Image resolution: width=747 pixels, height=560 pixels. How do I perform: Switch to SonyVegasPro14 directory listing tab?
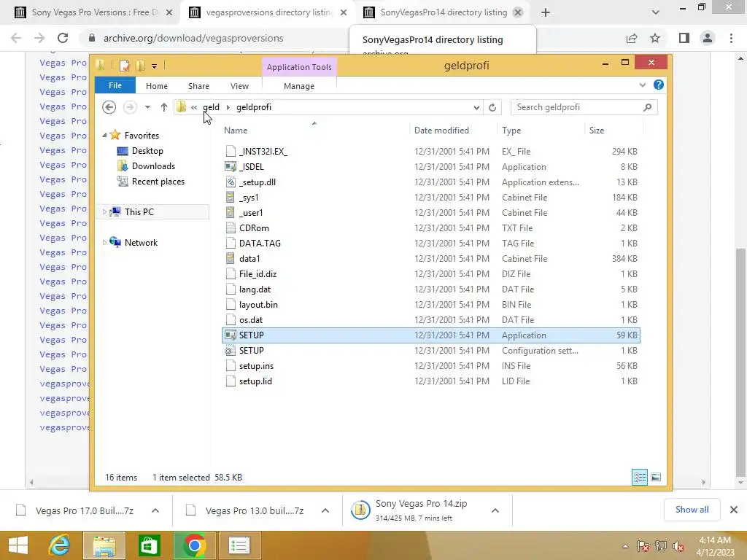tap(441, 12)
